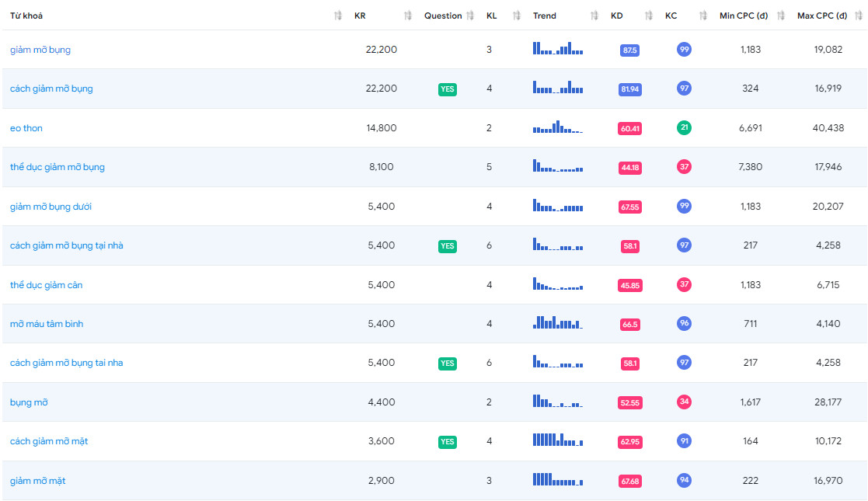Click YES badge in "cách giảm mỡ mặt" row
Viewport: 868px width, 501px height.
(x=447, y=442)
